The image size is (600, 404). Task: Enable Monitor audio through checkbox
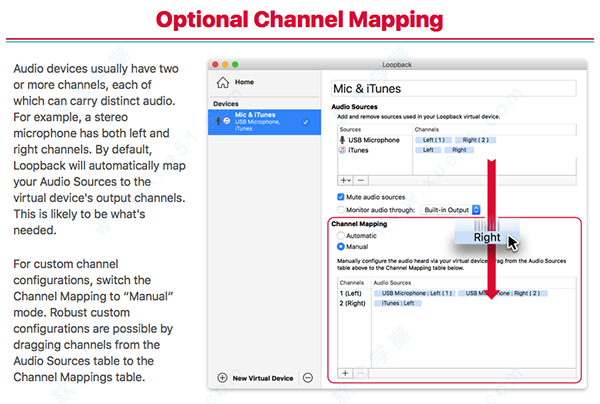coord(341,210)
